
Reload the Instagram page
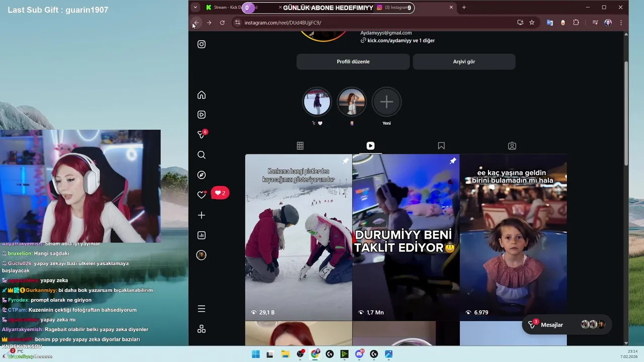coord(222,23)
